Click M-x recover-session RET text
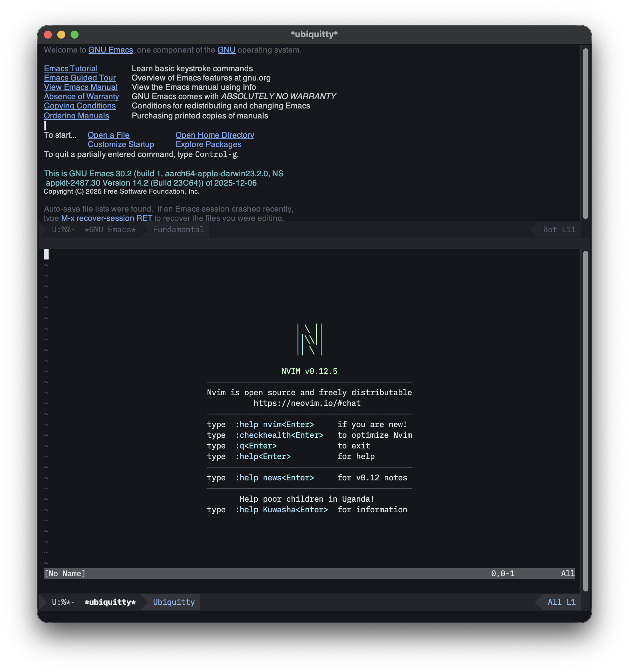 [106, 218]
